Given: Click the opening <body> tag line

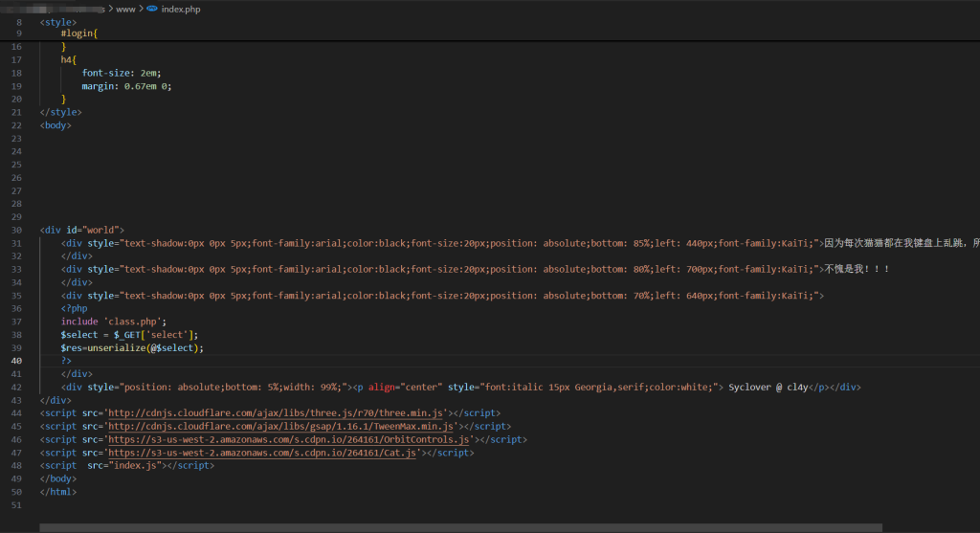Looking at the screenshot, I should click(x=56, y=125).
